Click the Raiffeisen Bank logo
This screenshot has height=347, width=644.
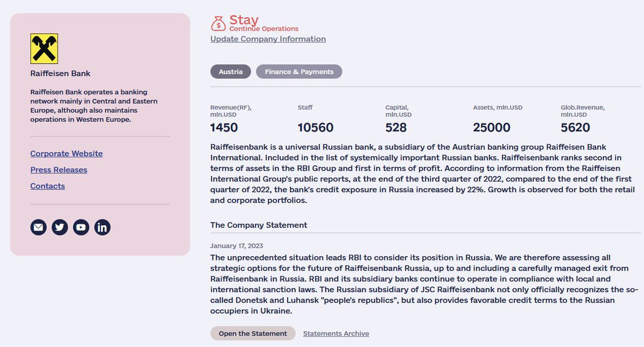point(44,49)
